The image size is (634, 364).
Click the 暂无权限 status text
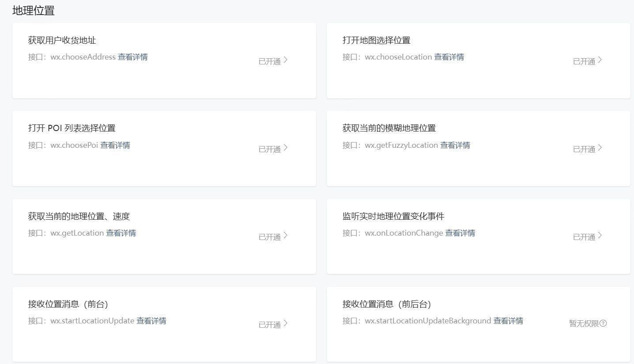(584, 323)
